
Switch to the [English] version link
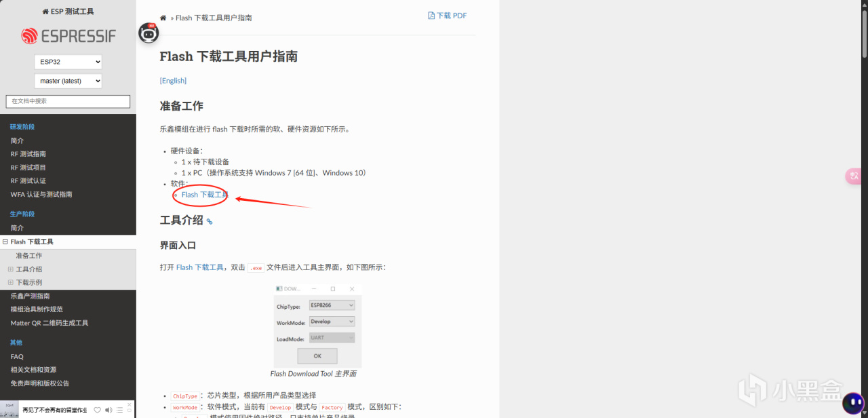tap(173, 81)
